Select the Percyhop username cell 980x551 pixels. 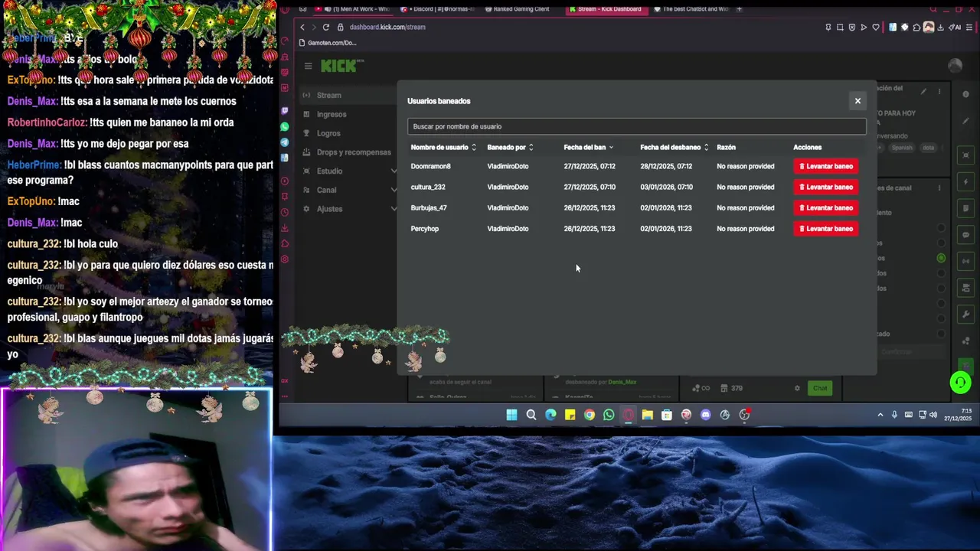[424, 229]
